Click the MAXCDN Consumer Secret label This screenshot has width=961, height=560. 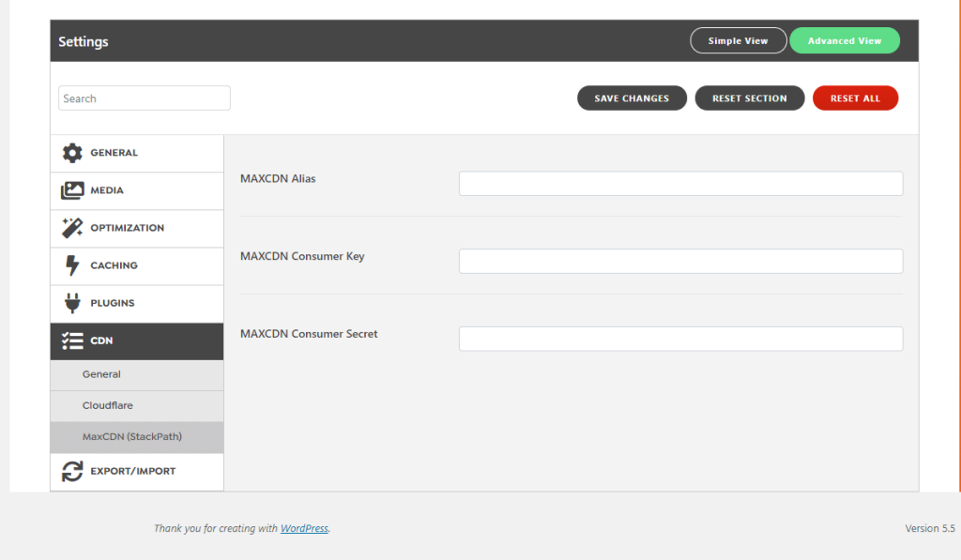309,334
